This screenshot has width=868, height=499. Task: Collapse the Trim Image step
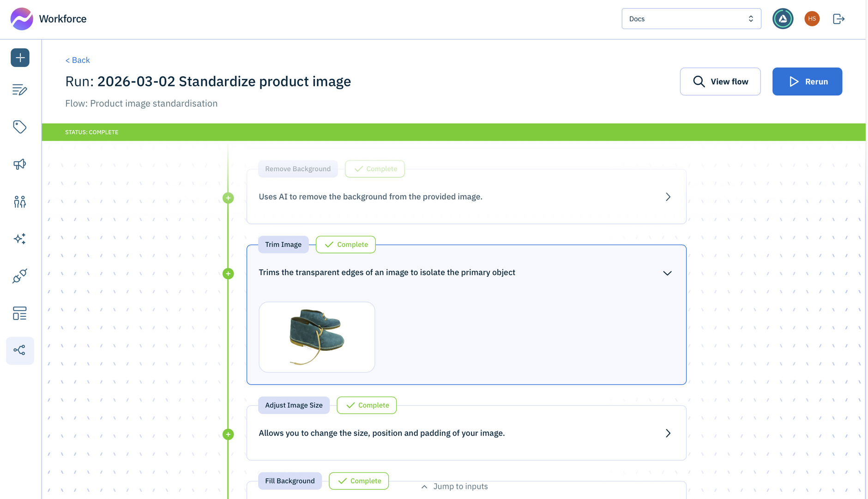click(x=667, y=273)
